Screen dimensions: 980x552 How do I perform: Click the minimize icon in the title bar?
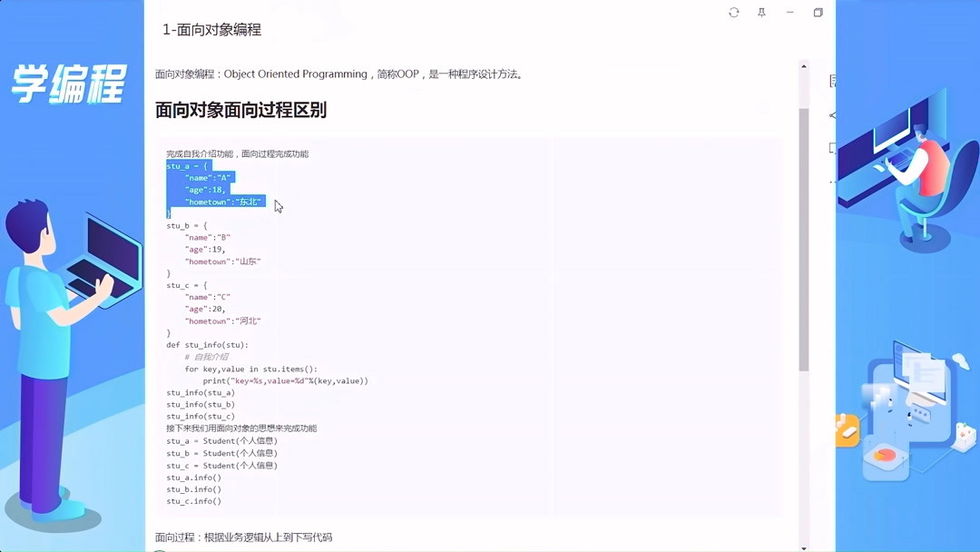click(x=789, y=13)
